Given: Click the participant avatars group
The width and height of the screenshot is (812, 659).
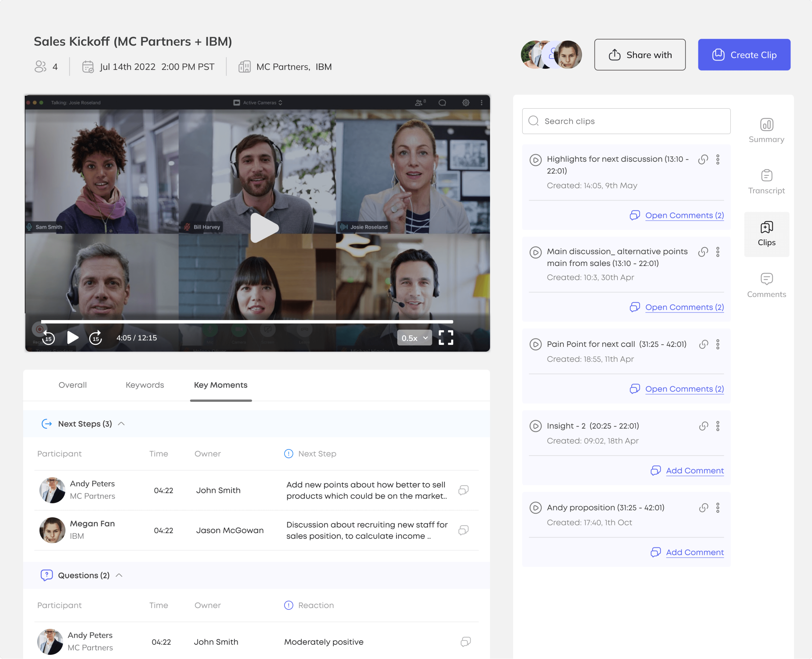Looking at the screenshot, I should [551, 55].
